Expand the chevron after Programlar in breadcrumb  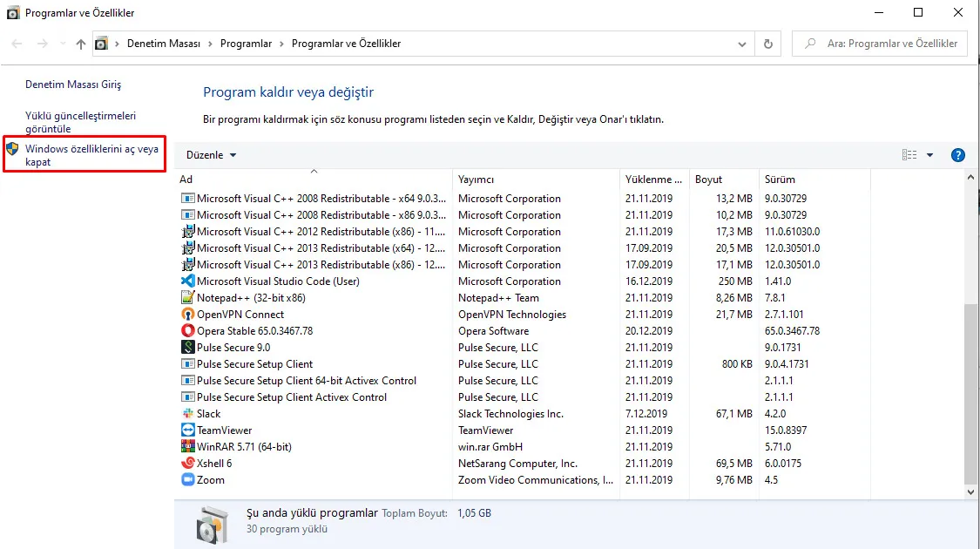coord(281,44)
